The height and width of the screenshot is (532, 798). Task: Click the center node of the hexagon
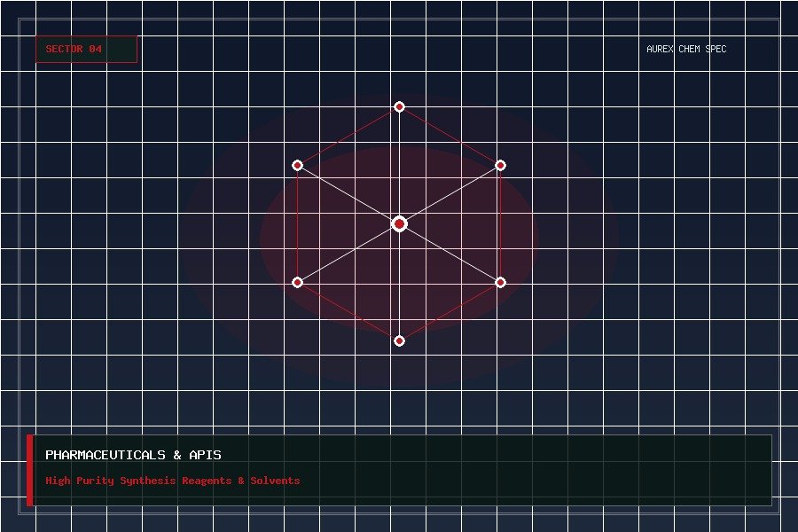point(400,223)
